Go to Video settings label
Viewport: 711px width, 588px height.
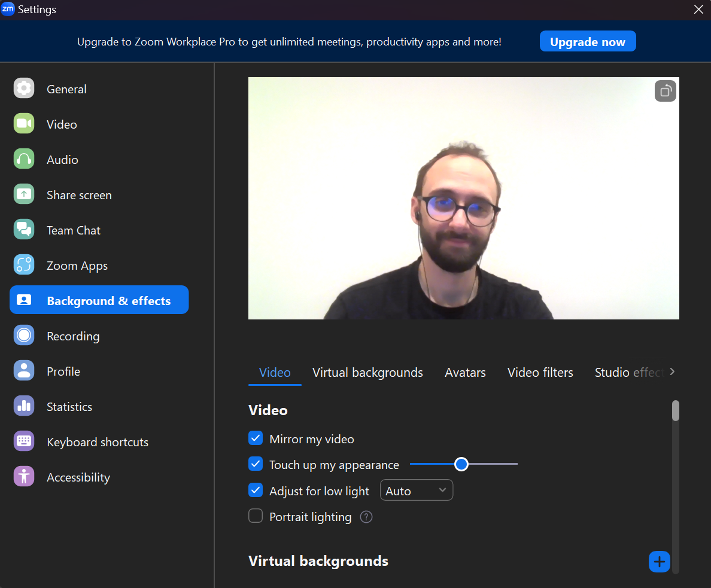(62, 124)
